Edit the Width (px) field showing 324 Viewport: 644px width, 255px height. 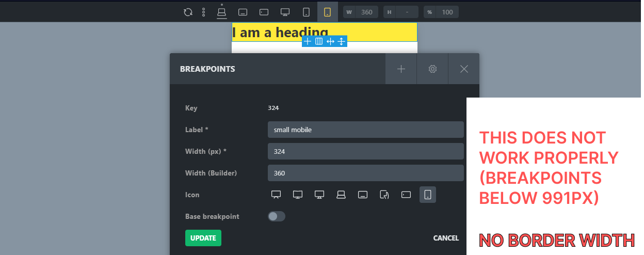tap(365, 151)
